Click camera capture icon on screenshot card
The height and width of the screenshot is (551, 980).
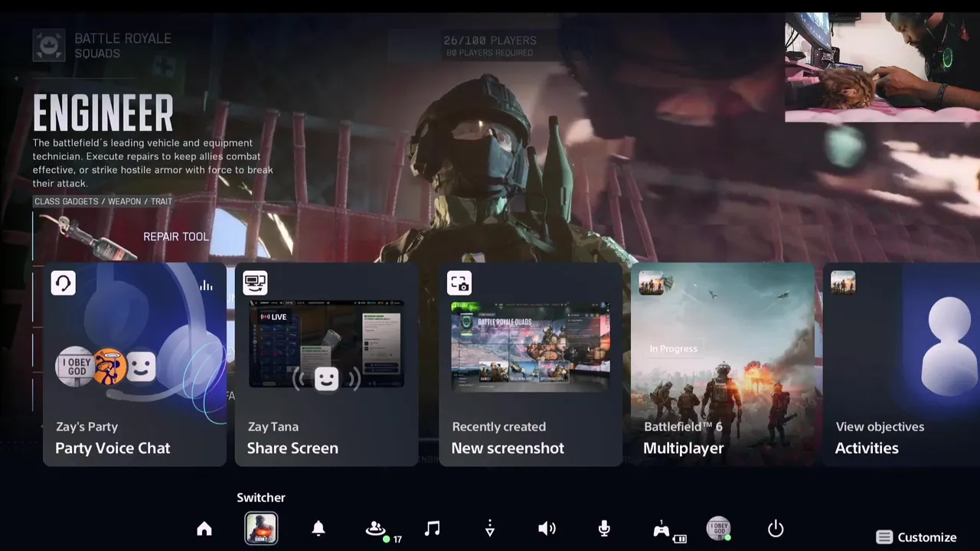pyautogui.click(x=459, y=283)
